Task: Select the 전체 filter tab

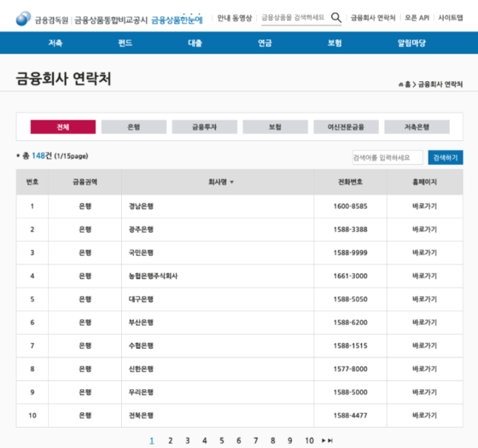Action: pos(63,127)
